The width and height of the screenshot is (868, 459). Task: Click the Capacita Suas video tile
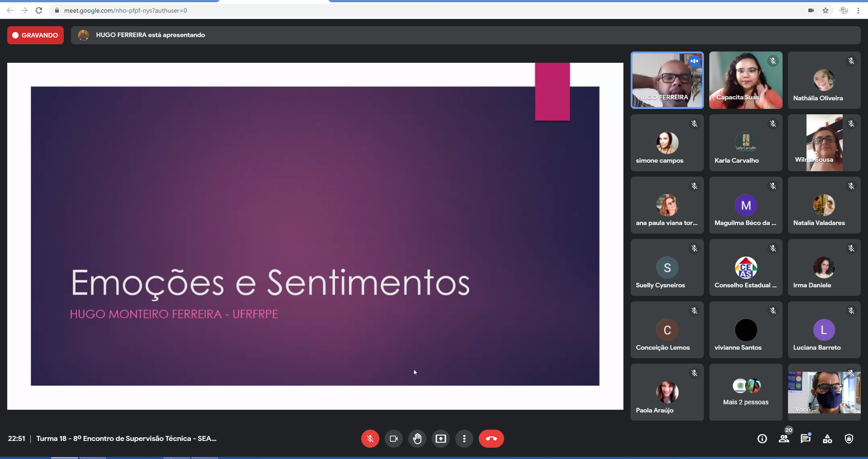[x=745, y=80]
